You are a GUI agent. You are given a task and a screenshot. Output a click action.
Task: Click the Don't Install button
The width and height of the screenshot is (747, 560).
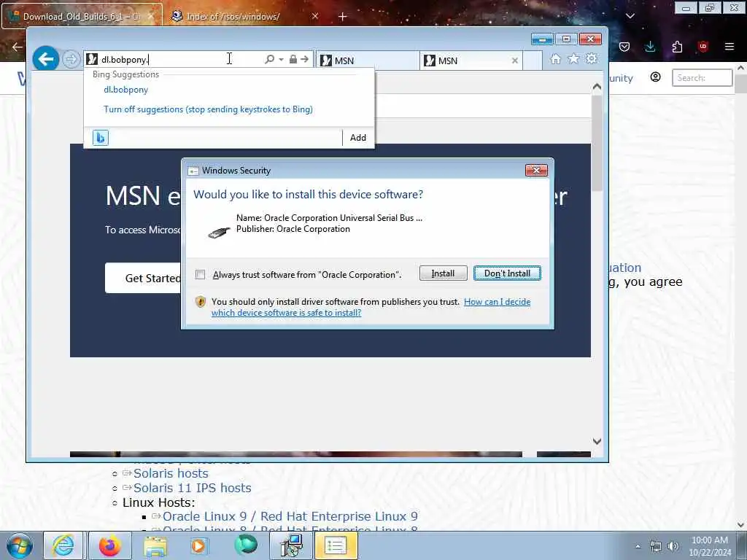(507, 273)
